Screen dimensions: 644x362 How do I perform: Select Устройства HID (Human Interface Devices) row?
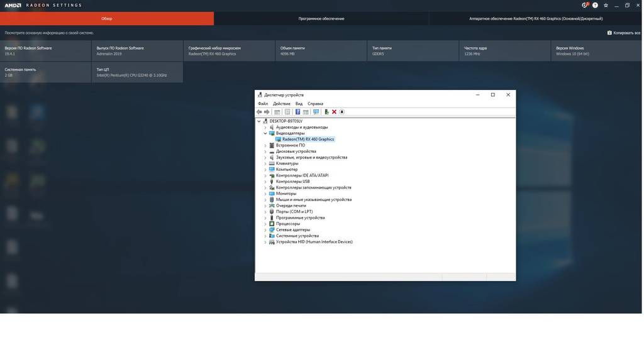tap(314, 242)
